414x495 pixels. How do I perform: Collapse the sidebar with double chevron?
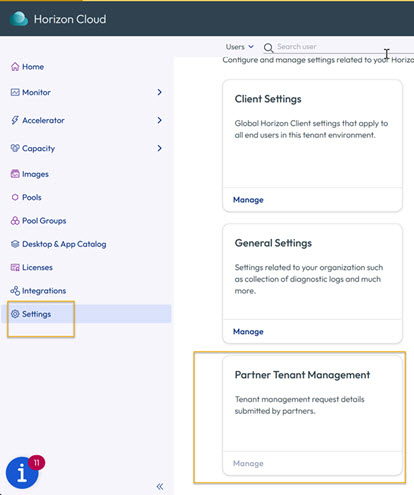(x=160, y=486)
